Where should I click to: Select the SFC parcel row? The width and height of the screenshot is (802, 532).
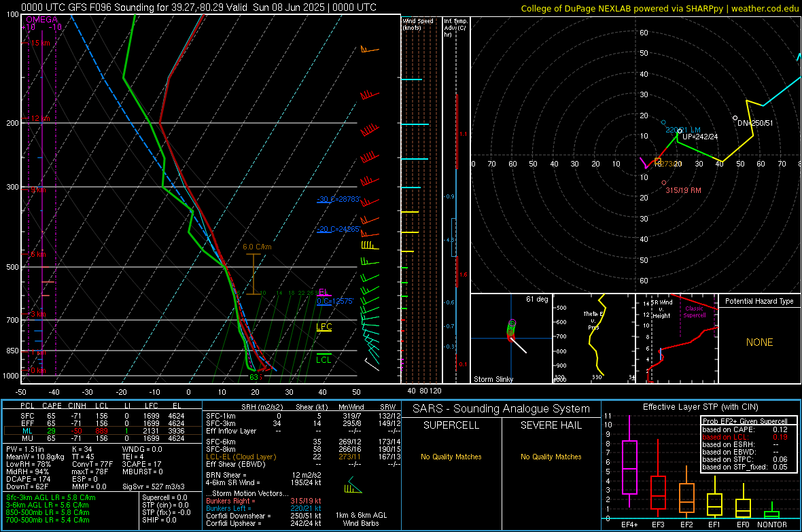(x=102, y=416)
